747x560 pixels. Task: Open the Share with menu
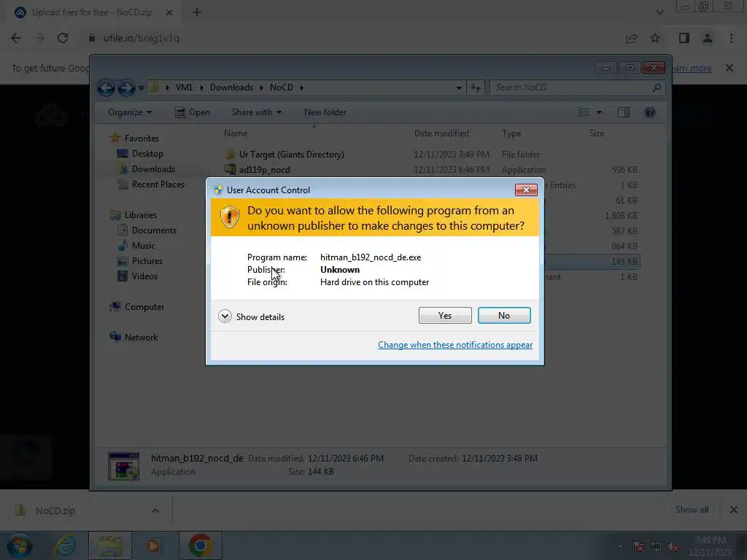256,112
